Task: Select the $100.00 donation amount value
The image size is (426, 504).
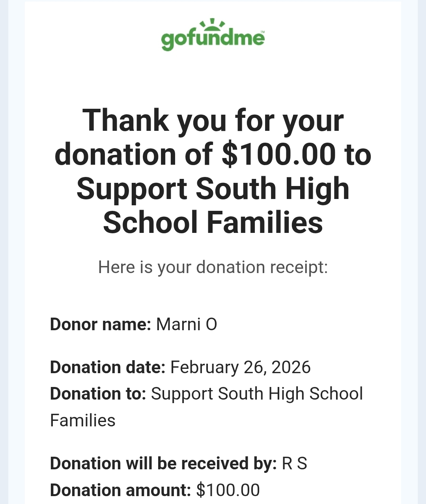Action: coord(228,490)
